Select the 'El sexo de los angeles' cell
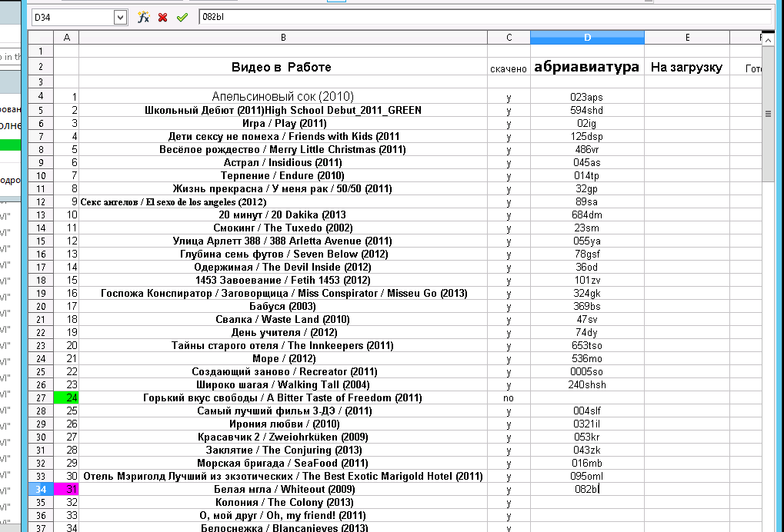Screen dimensions: 784x532 pyautogui.click(x=283, y=202)
